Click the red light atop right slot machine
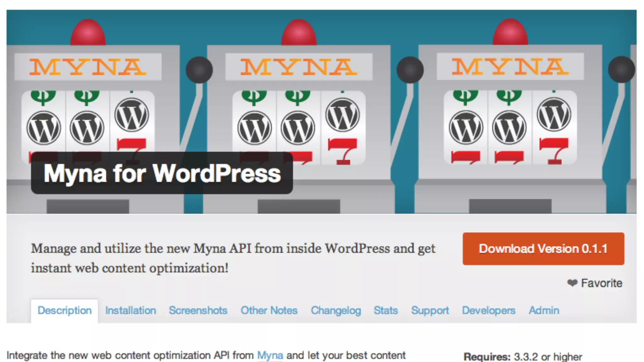Viewport: 644px width, 362px height. [510, 32]
